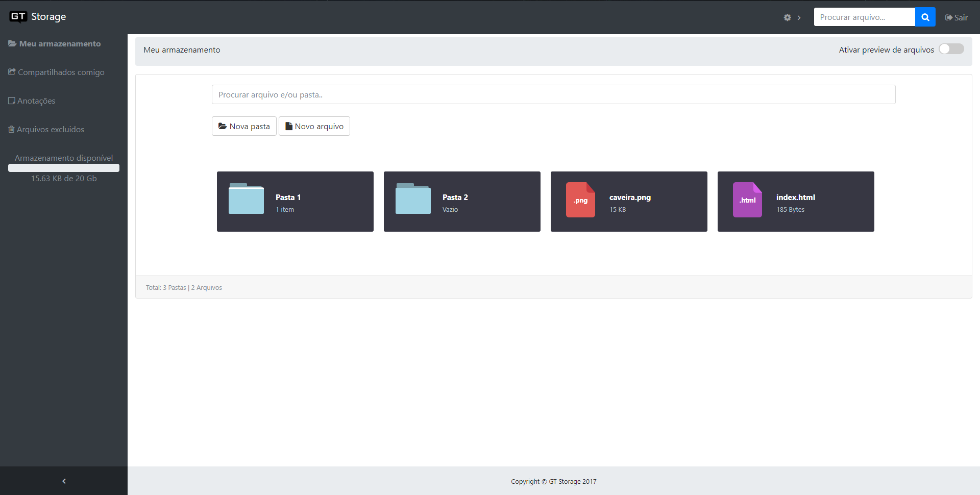Click the Pasta 1 name label
The image size is (980, 495).
point(288,197)
